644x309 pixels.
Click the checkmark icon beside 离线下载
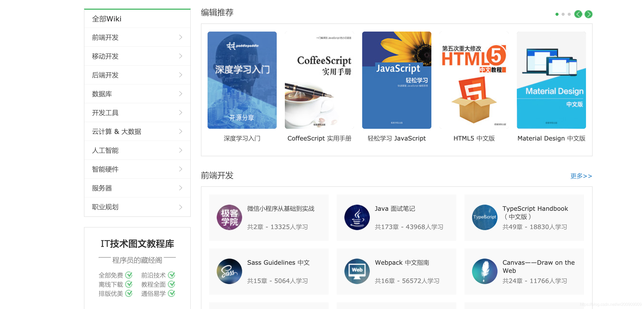tap(129, 284)
